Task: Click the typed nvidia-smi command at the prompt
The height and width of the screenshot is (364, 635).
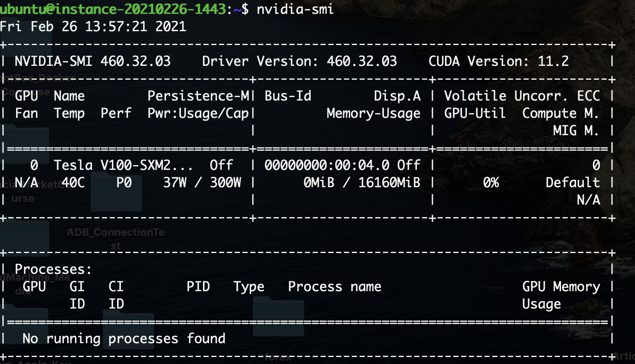Action: [x=295, y=9]
